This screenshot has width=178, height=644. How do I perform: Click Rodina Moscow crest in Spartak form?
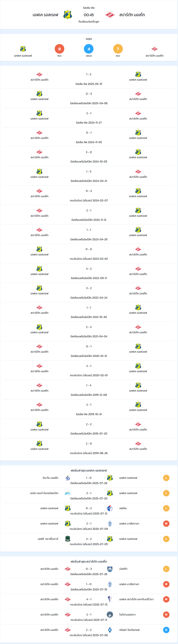pyautogui.click(x=110, y=614)
